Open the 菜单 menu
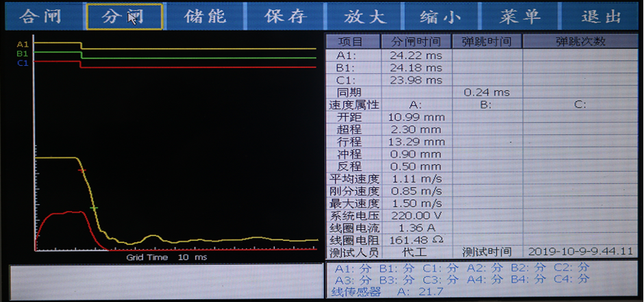Screen dimensions: 644x302 pyautogui.click(x=520, y=16)
